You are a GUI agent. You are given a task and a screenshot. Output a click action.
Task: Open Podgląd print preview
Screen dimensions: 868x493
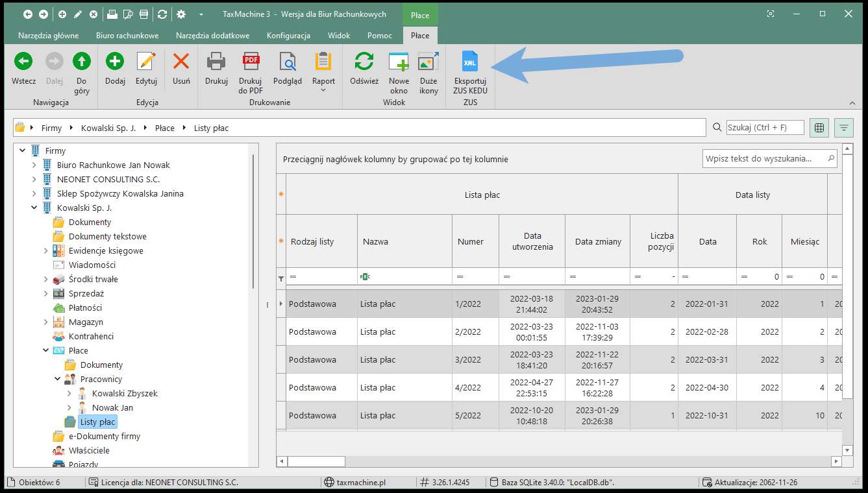(x=287, y=62)
